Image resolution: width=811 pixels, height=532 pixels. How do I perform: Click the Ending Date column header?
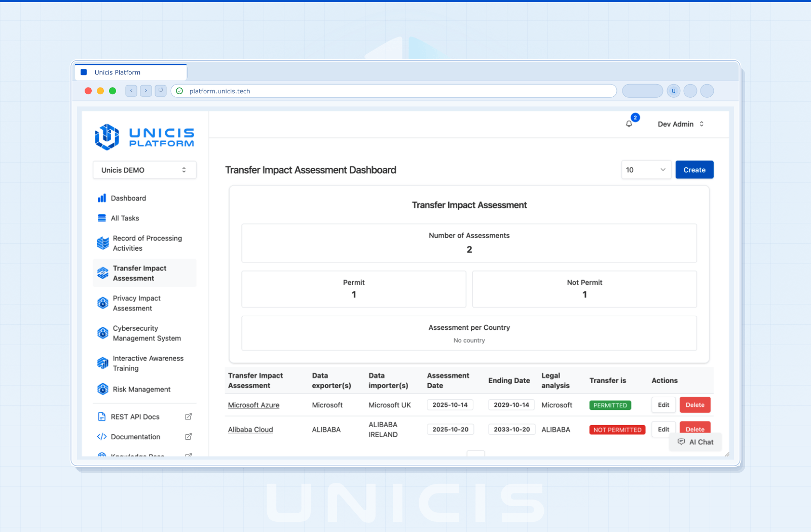[x=509, y=381]
